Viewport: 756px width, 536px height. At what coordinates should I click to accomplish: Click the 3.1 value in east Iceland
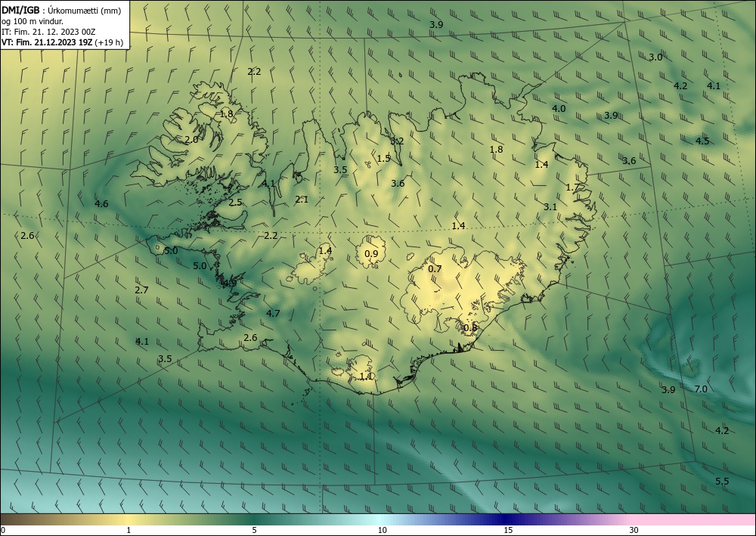550,207
